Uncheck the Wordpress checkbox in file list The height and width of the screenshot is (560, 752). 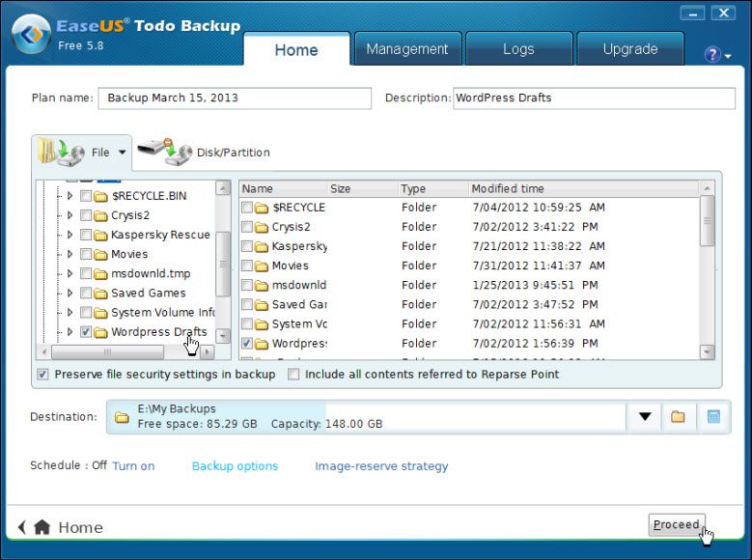pyautogui.click(x=247, y=343)
